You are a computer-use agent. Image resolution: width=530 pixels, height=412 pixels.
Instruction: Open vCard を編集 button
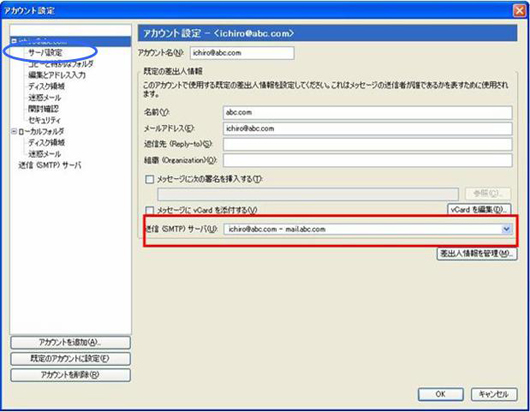(x=479, y=210)
